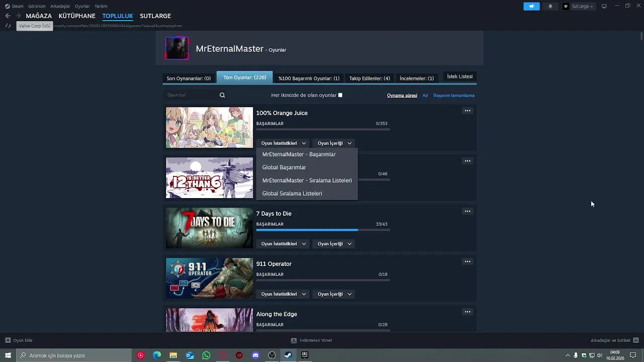The width and height of the screenshot is (644, 362).
Task: Go to KÜTÜPHANE section
Action: coord(77,16)
